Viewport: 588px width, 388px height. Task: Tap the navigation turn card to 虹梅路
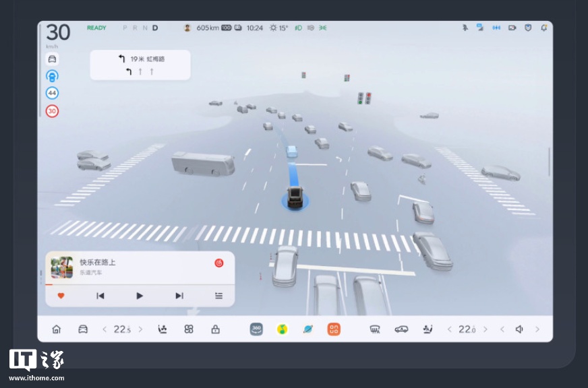coord(140,65)
